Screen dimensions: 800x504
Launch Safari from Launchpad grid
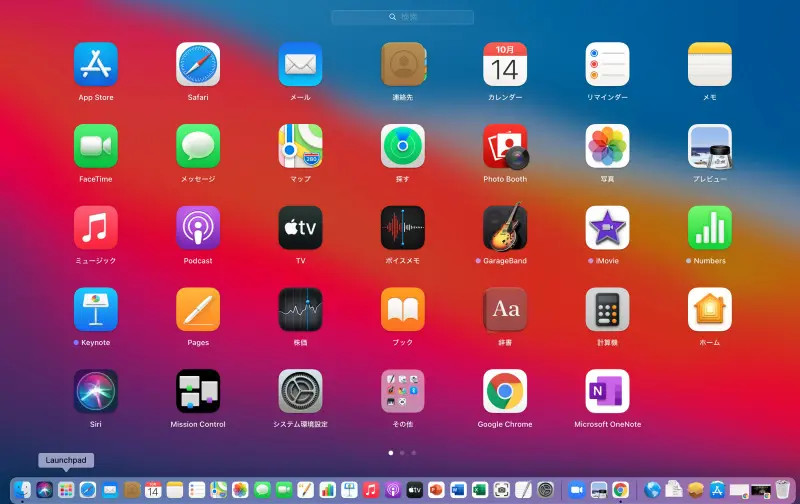coord(198,64)
